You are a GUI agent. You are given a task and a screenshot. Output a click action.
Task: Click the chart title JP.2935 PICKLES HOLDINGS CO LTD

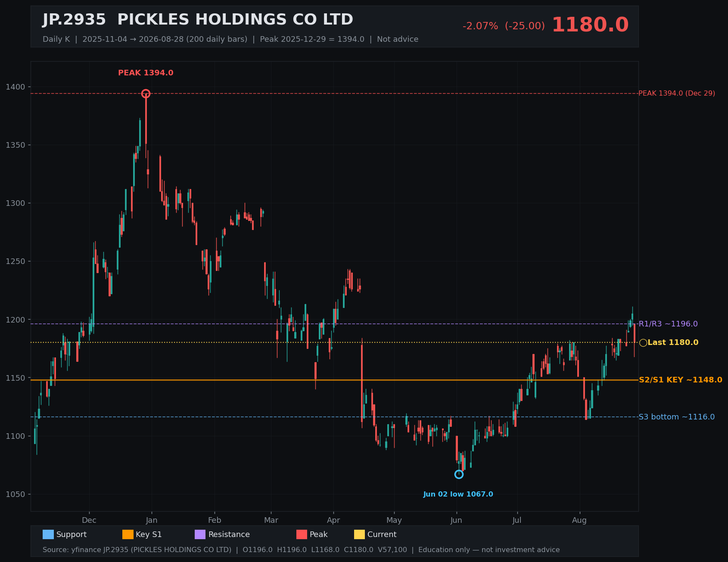pos(198,20)
